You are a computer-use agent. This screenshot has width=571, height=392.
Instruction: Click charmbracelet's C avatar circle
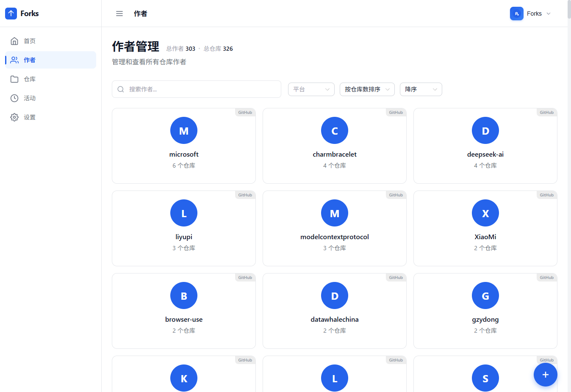pos(335,130)
